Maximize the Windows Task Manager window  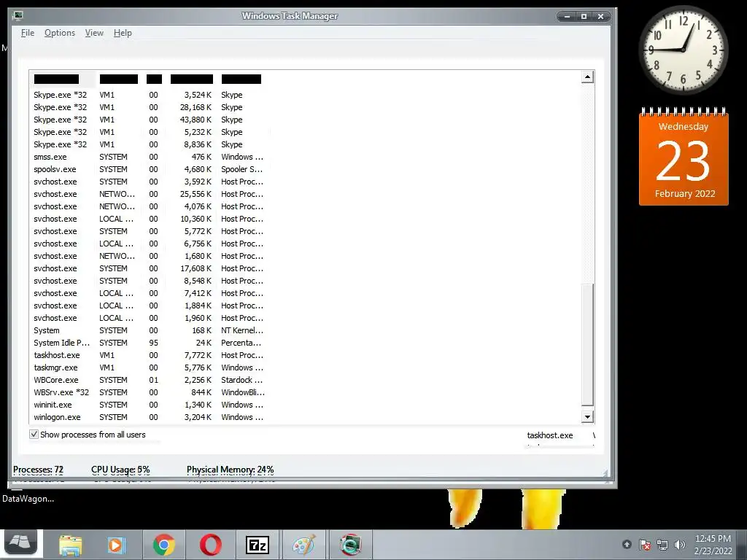[584, 16]
